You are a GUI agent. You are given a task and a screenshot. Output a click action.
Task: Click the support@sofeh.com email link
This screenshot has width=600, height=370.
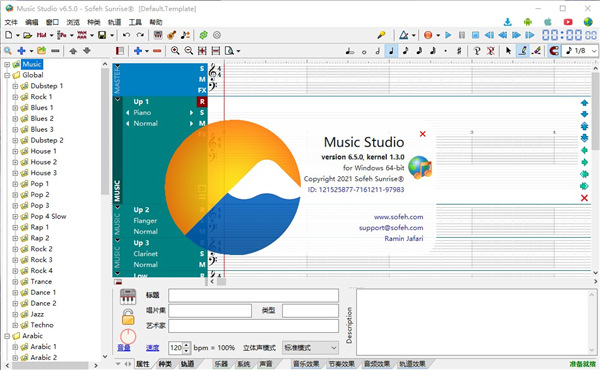(391, 228)
